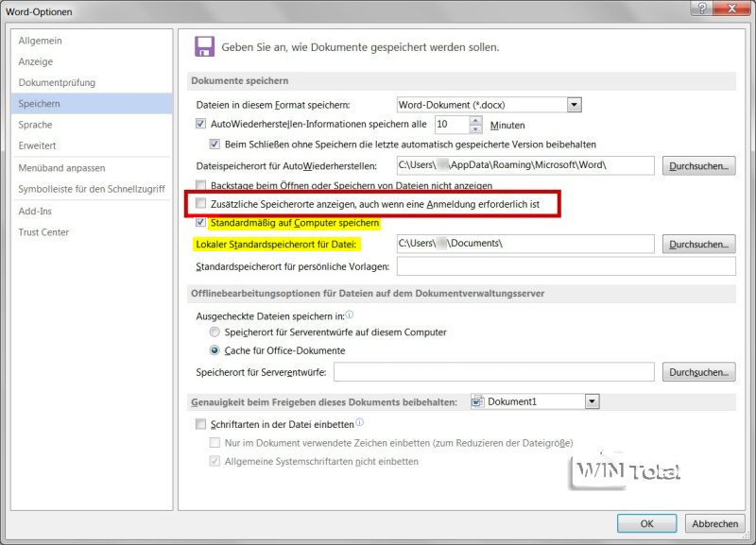Open the Erweitert category
Viewport: 756px width, 545px height.
(x=92, y=145)
